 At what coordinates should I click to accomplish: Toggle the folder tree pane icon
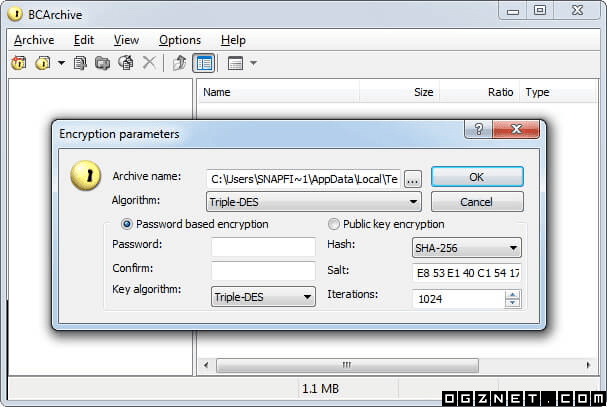point(203,63)
